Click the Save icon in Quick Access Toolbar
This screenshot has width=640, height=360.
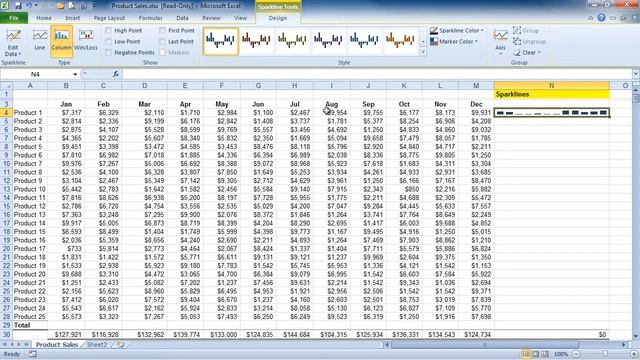(18, 6)
